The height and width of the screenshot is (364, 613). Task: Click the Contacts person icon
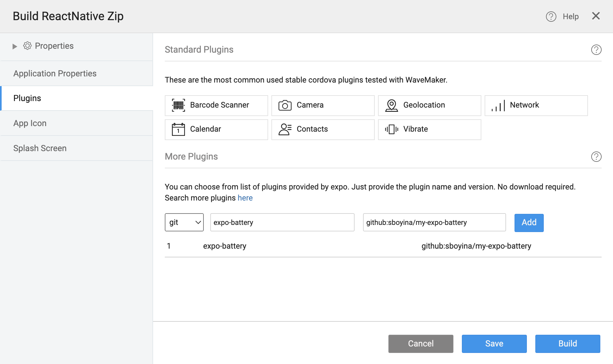[x=285, y=129]
